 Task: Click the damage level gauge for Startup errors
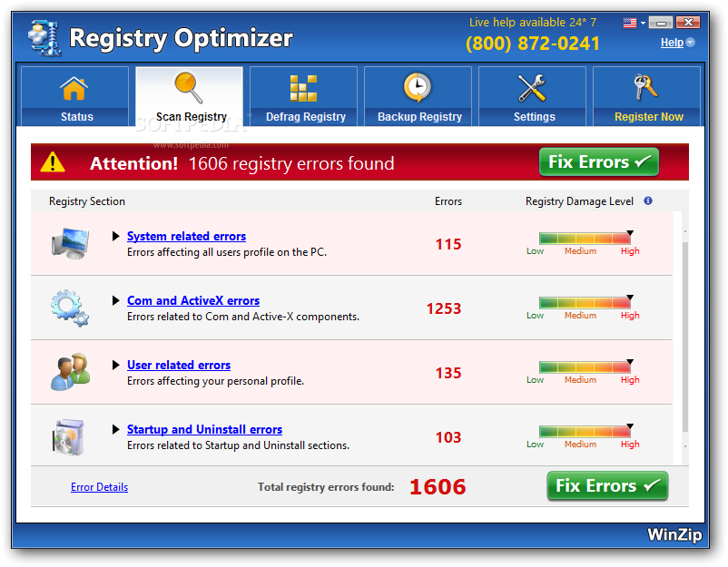click(x=585, y=432)
